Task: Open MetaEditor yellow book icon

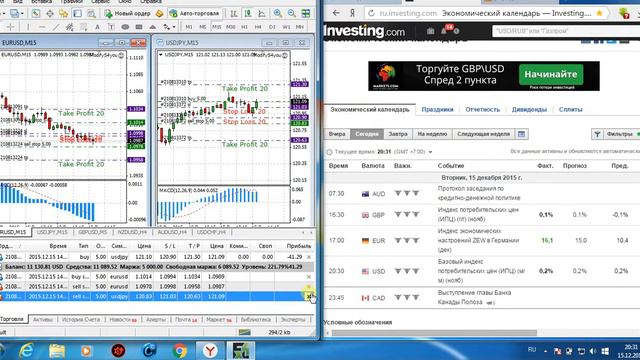Action: [x=160, y=13]
